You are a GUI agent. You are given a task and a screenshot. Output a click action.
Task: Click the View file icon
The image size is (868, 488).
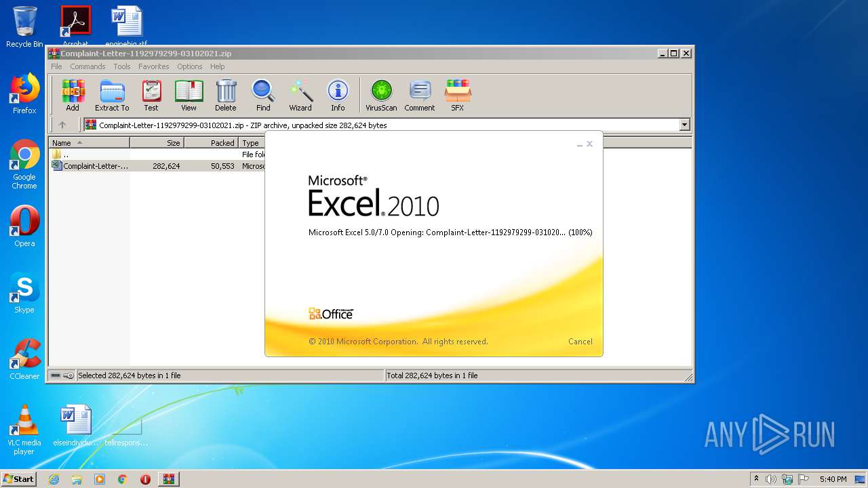[189, 95]
